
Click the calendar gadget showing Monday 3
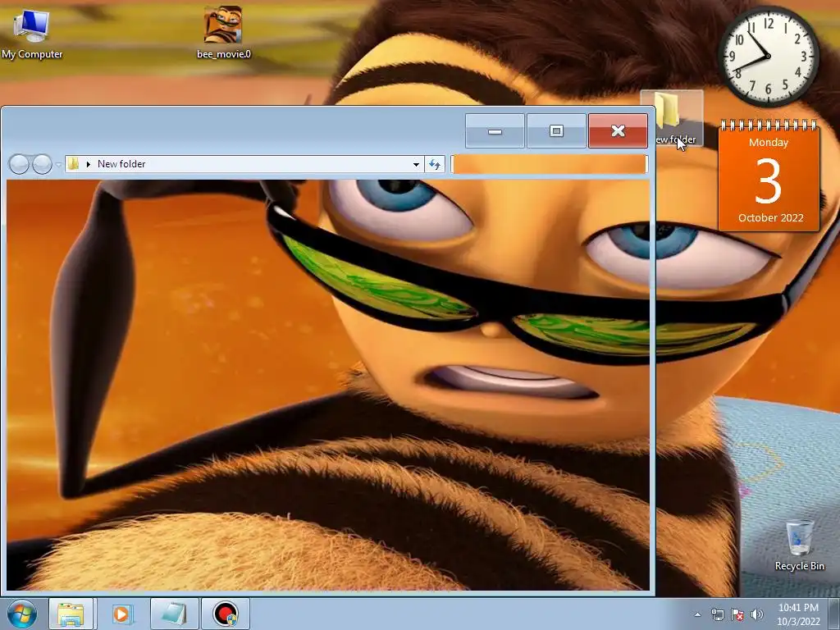[x=769, y=176]
